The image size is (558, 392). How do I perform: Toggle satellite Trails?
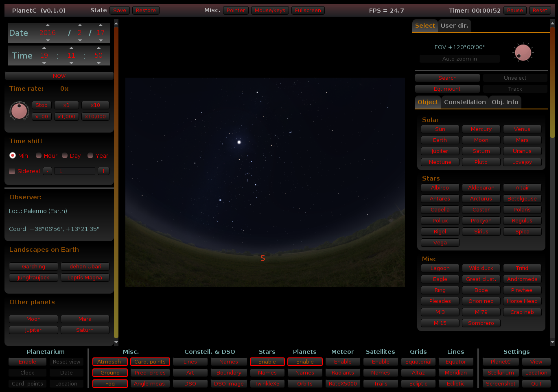pyautogui.click(x=381, y=384)
